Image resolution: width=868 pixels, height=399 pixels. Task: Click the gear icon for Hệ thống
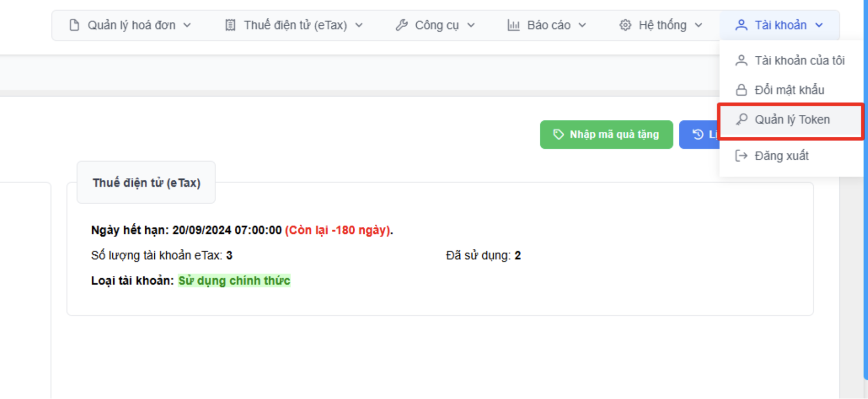pos(625,25)
